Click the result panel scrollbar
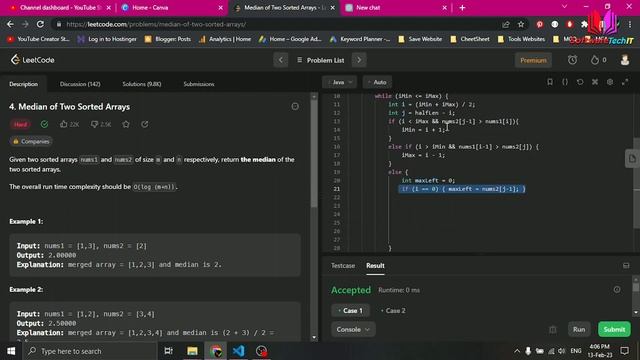This screenshot has height=360, width=640. coord(636,287)
